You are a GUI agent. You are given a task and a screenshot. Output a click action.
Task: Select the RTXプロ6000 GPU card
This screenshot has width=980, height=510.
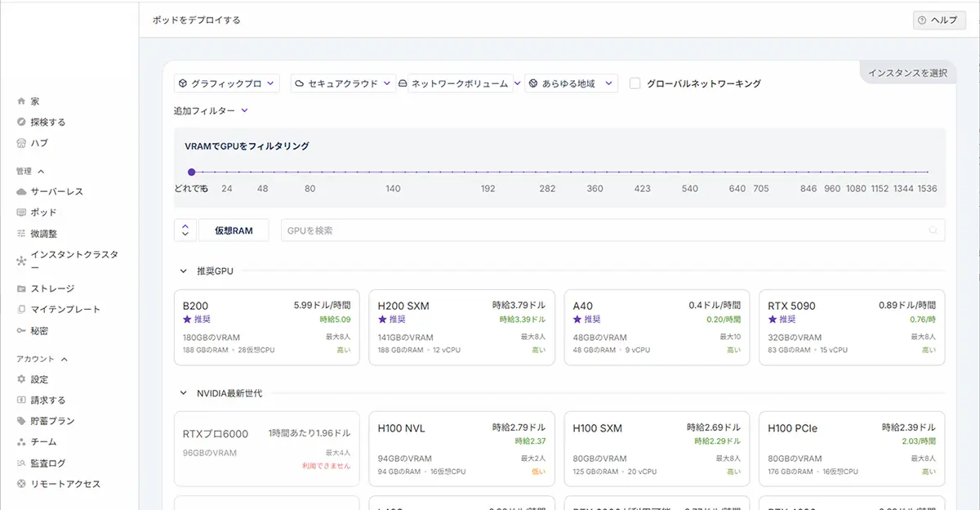tap(266, 449)
